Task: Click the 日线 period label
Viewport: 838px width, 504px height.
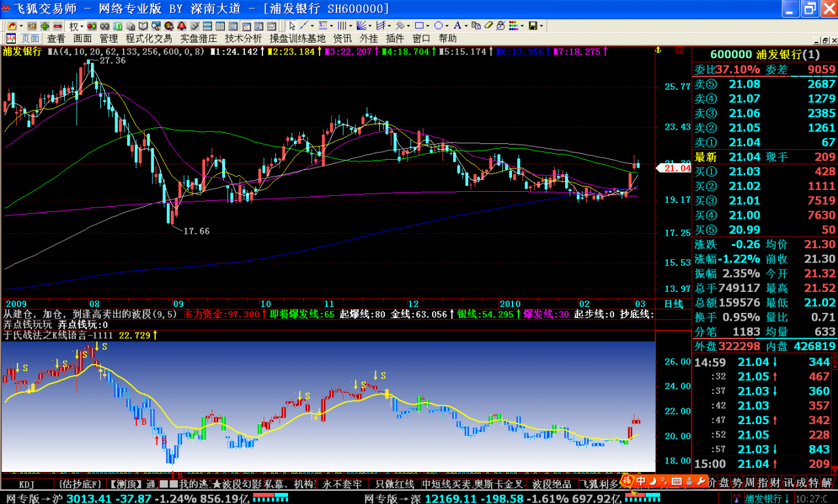Action: click(x=674, y=304)
